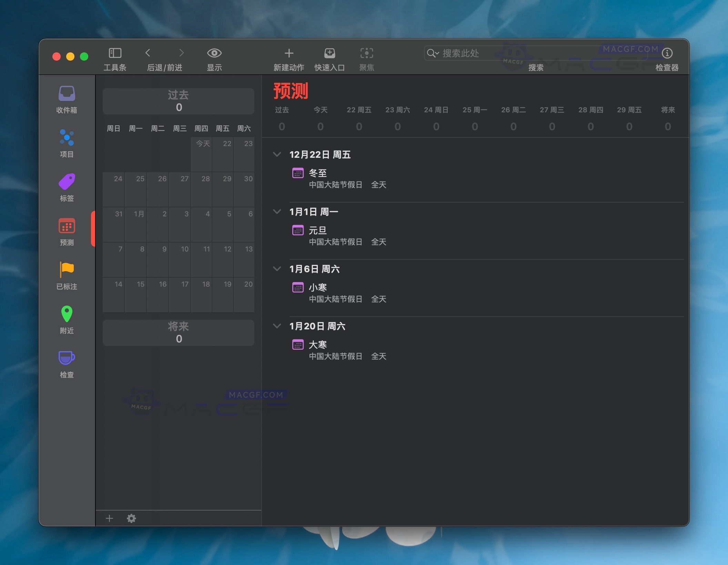The height and width of the screenshot is (565, 728).
Task: Click the 过去 past button above the calendar
Action: pos(179,101)
